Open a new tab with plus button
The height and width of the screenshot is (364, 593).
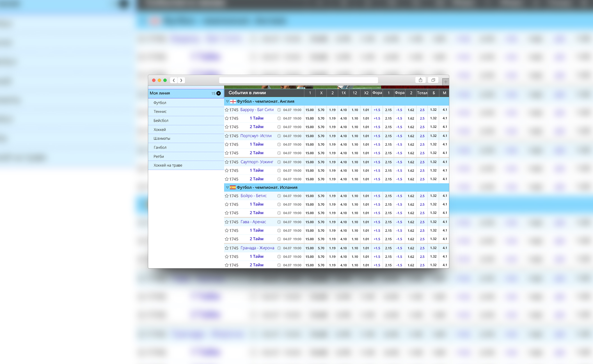[x=445, y=82]
